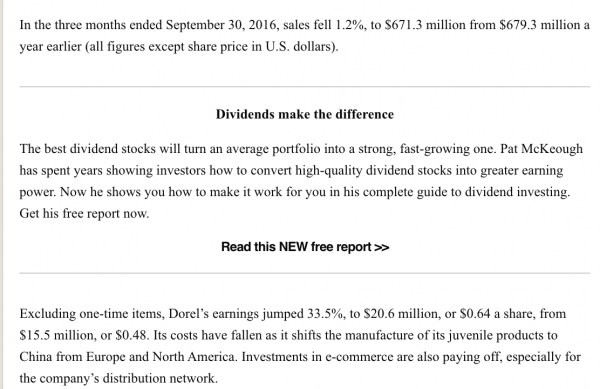Click the word 'China' in the last paragraph
This screenshot has width=600, height=389.
pos(36,357)
